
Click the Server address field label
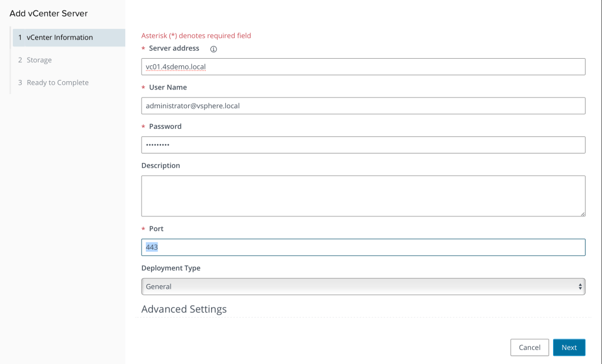pyautogui.click(x=174, y=48)
